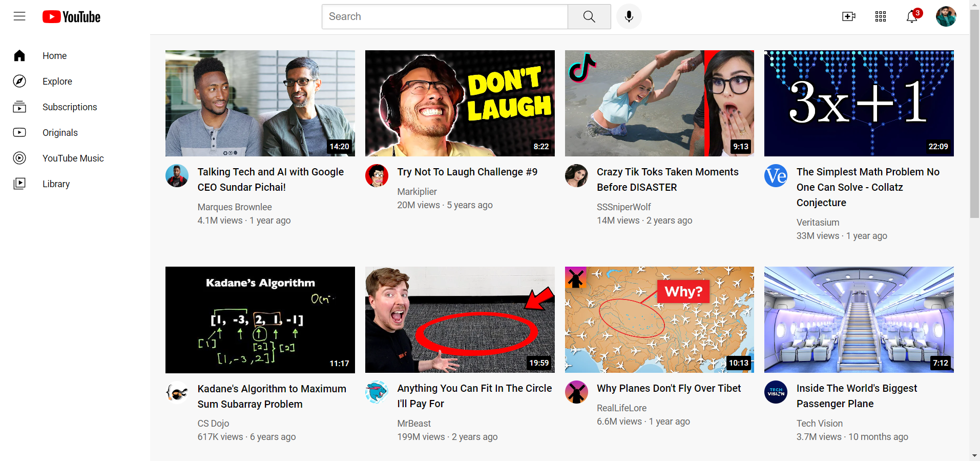This screenshot has width=980, height=461.
Task: Click the CS Dojo channel name
Action: (x=213, y=424)
